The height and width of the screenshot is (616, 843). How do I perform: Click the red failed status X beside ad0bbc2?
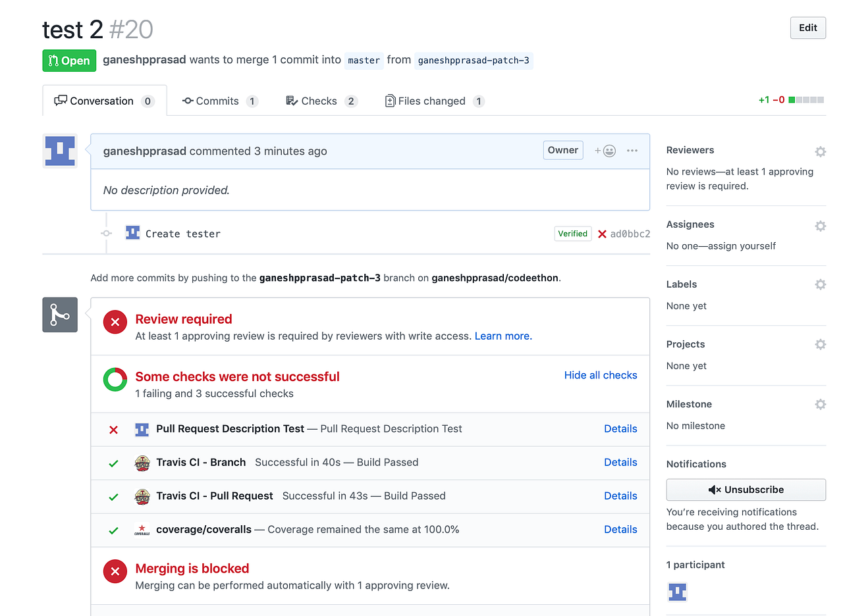pyautogui.click(x=602, y=234)
